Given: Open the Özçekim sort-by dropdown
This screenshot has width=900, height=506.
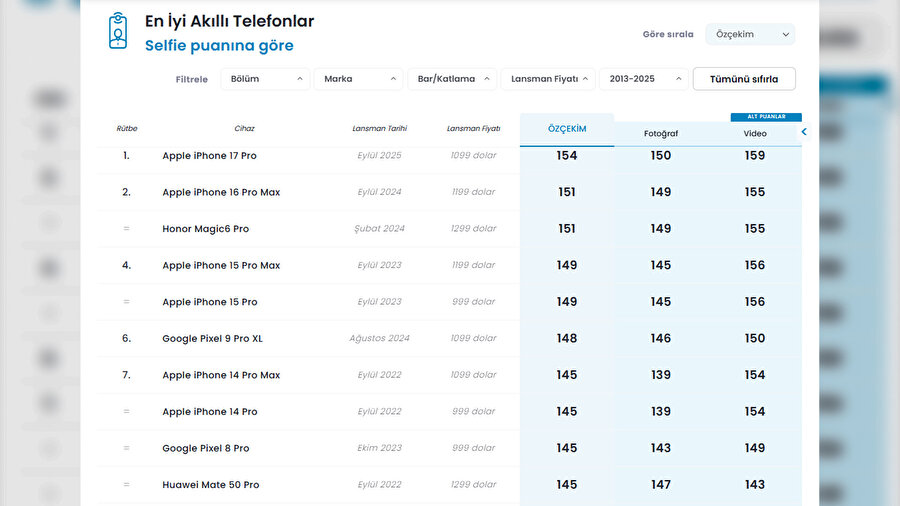Looking at the screenshot, I should click(x=750, y=35).
